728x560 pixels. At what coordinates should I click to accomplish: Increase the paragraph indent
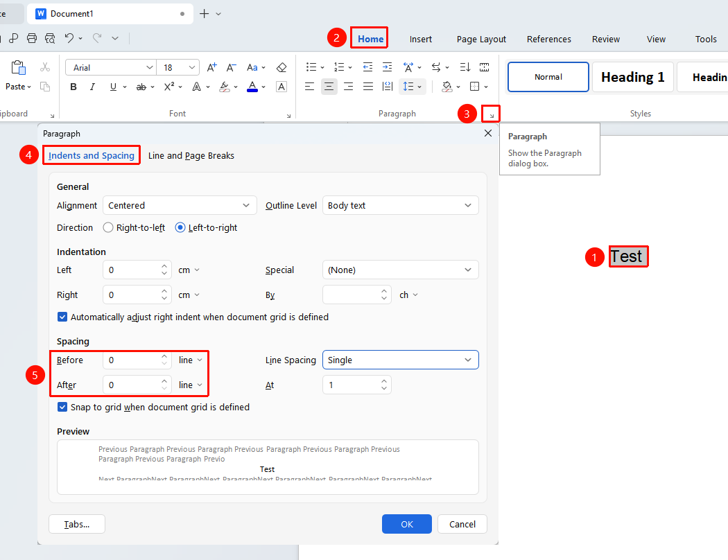coord(387,67)
